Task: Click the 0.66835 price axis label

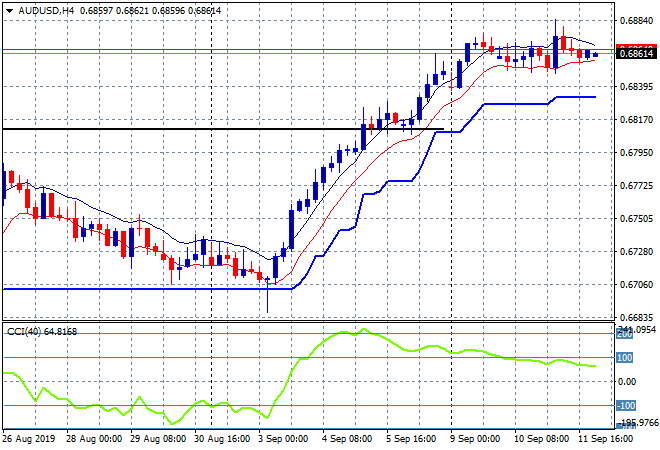Action: 636,317
